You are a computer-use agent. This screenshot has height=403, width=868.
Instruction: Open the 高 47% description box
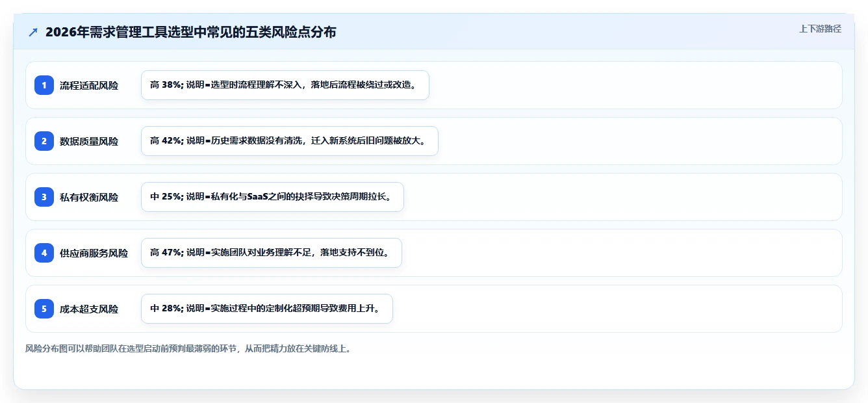point(272,253)
